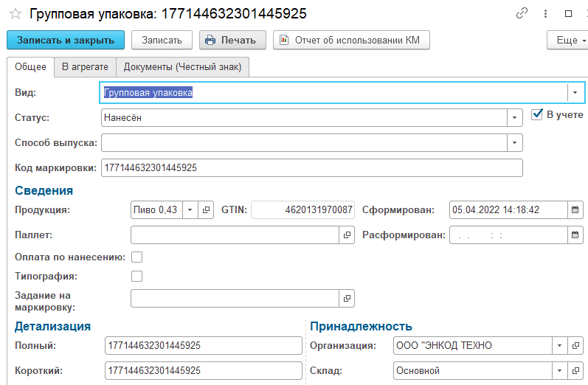Open the Продукция field's linked item
The image size is (588, 385).
pyautogui.click(x=207, y=209)
